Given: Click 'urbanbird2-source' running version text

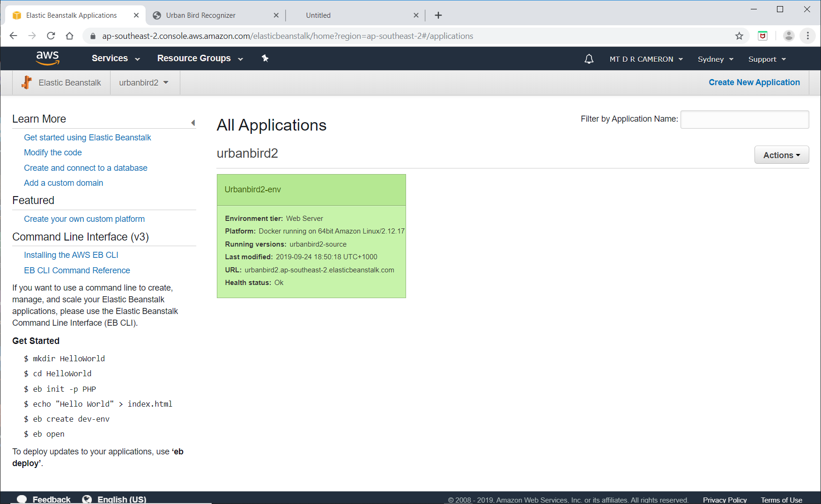Looking at the screenshot, I should point(318,244).
